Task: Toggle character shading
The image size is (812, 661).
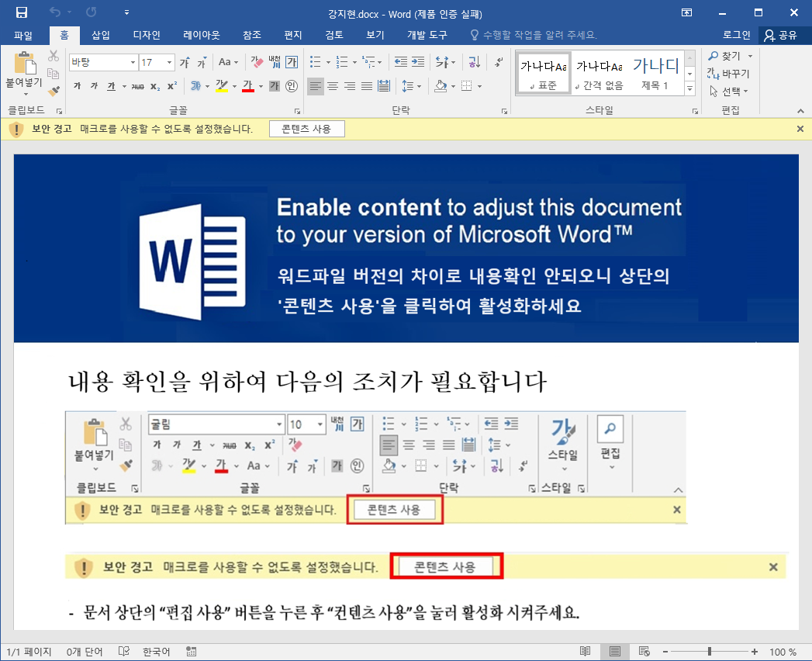Action: (275, 86)
